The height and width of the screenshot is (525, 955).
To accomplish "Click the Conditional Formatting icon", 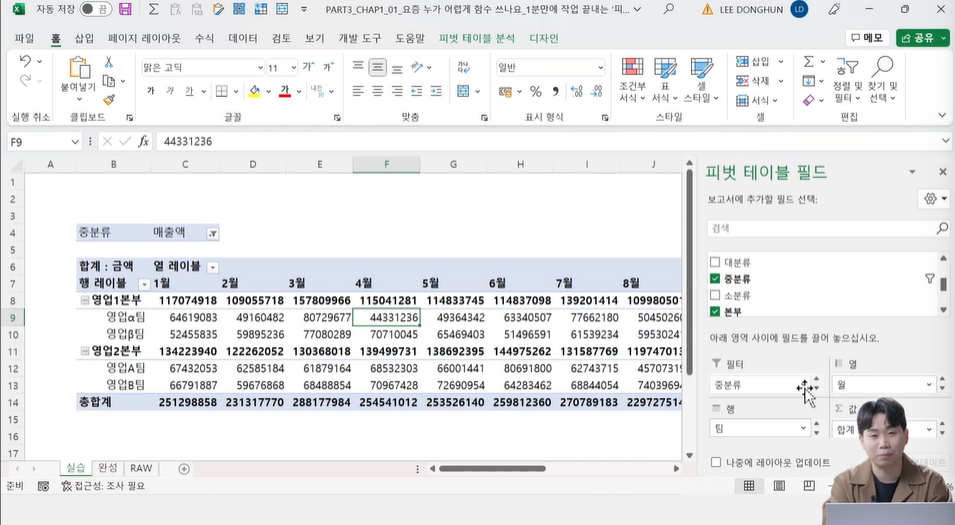I will (632, 67).
